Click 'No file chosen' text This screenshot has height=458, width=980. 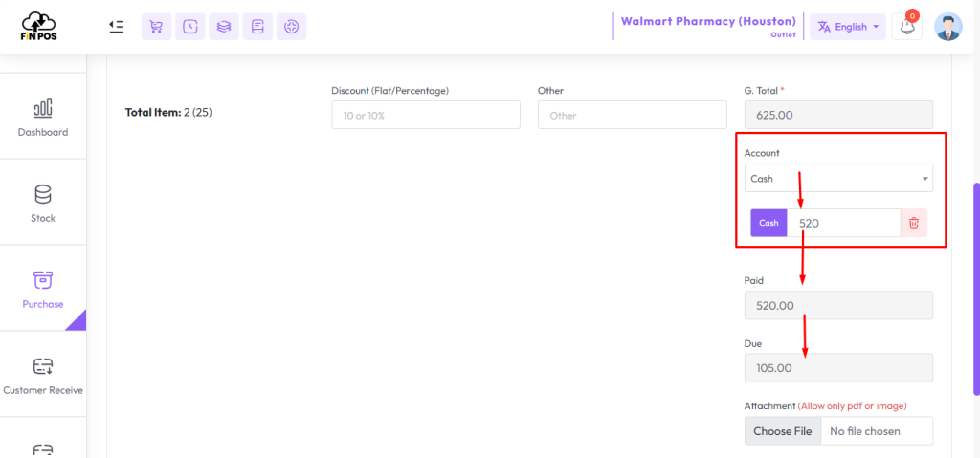864,431
